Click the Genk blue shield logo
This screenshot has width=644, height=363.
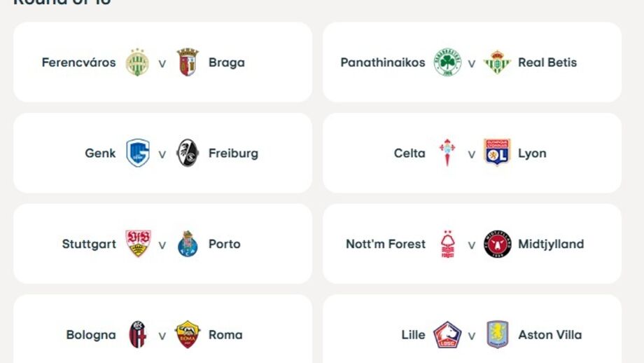137,153
